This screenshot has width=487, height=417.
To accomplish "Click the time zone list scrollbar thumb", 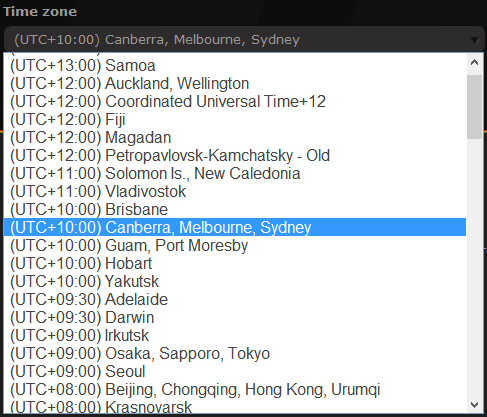I will pyautogui.click(x=474, y=107).
